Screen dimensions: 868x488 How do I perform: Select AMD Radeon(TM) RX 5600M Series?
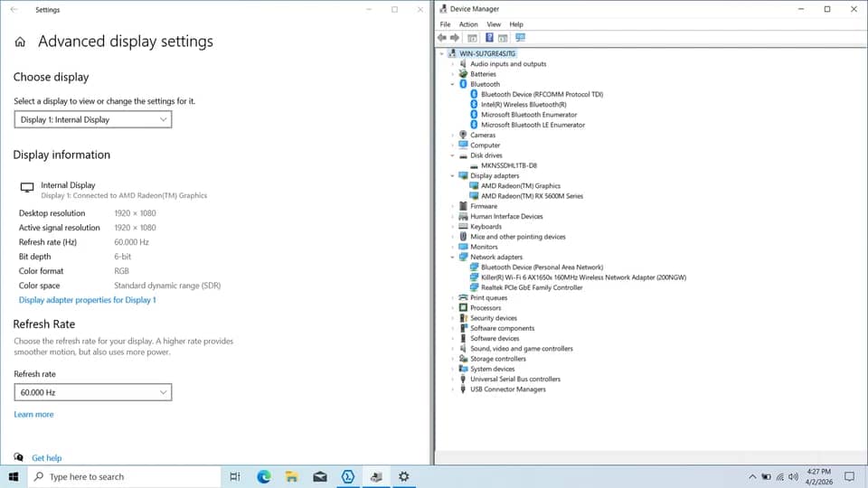click(532, 196)
